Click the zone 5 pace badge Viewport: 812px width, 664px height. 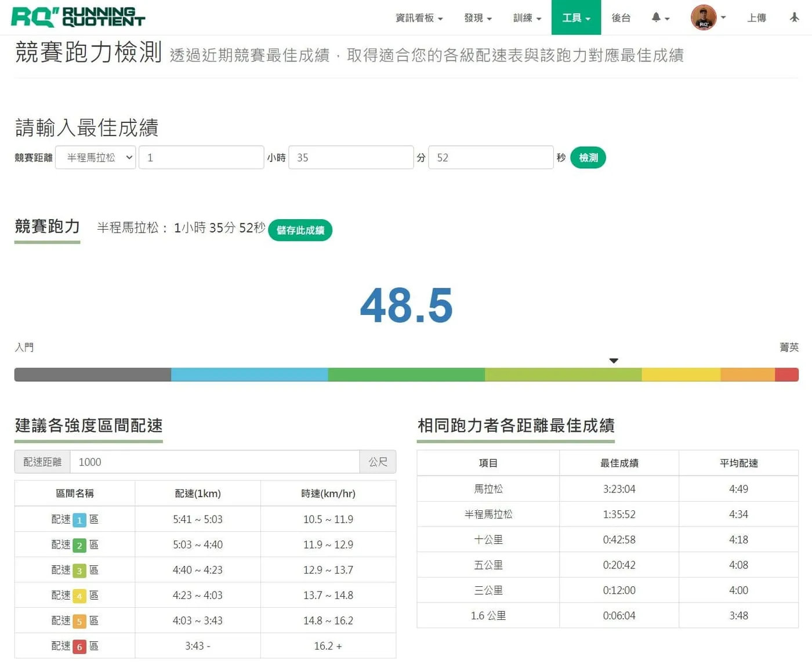(79, 621)
